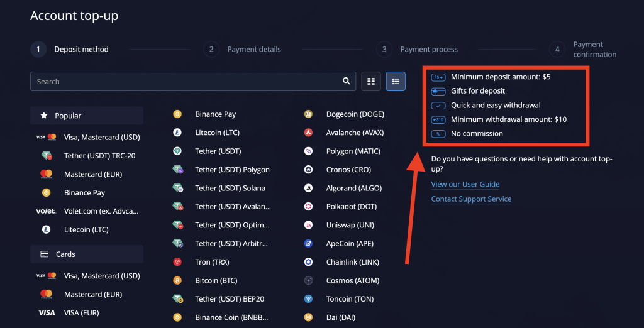Select Volet.com payment method
The height and width of the screenshot is (328, 644).
coord(89,211)
